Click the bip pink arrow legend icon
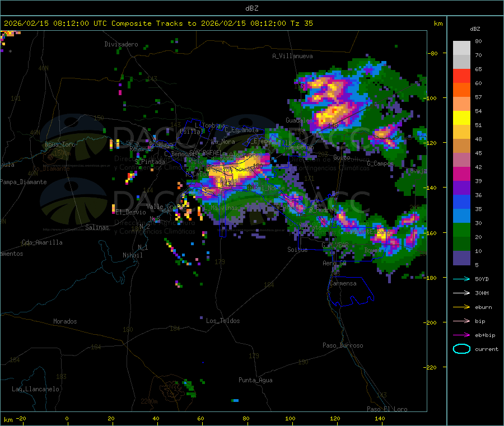Viewport: 504px width, 426px height. (x=461, y=321)
